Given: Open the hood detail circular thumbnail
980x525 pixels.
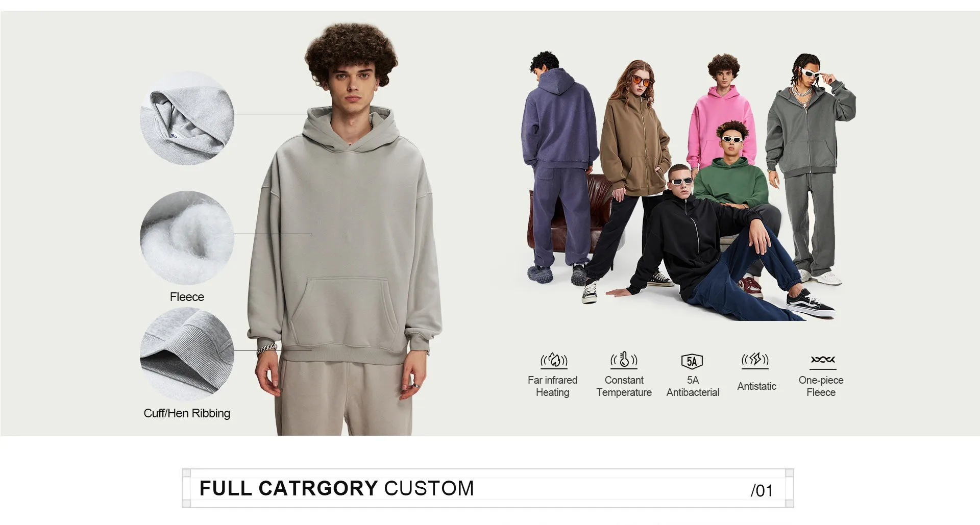Looking at the screenshot, I should coord(187,118).
